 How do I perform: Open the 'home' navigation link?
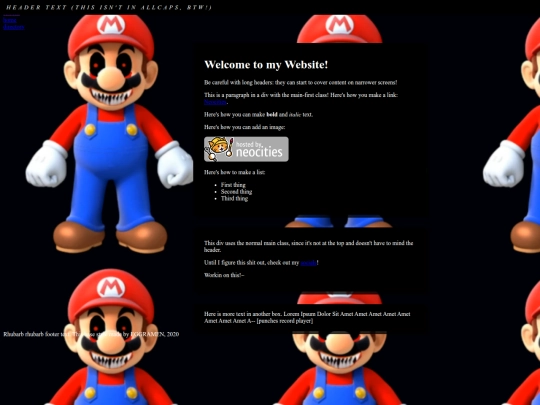10,20
